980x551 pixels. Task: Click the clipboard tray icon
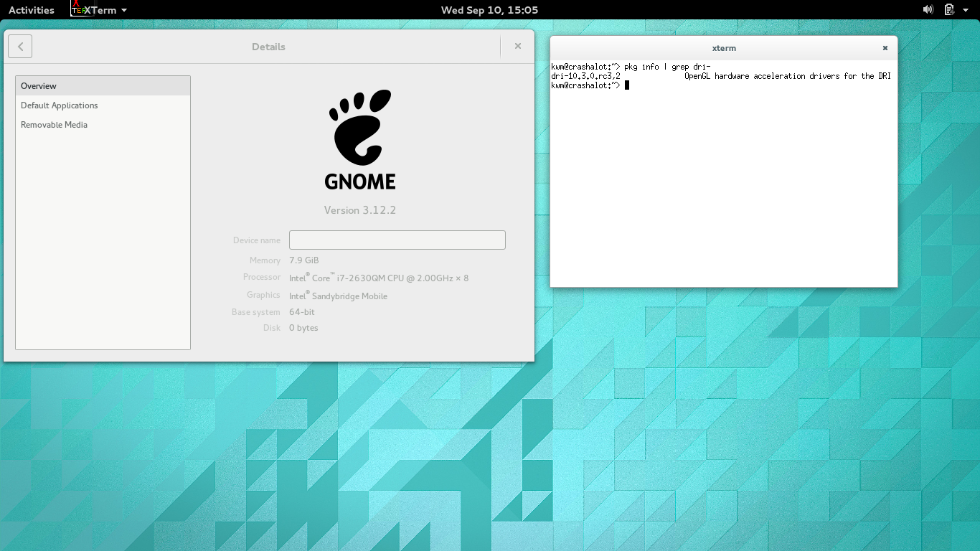949,10
